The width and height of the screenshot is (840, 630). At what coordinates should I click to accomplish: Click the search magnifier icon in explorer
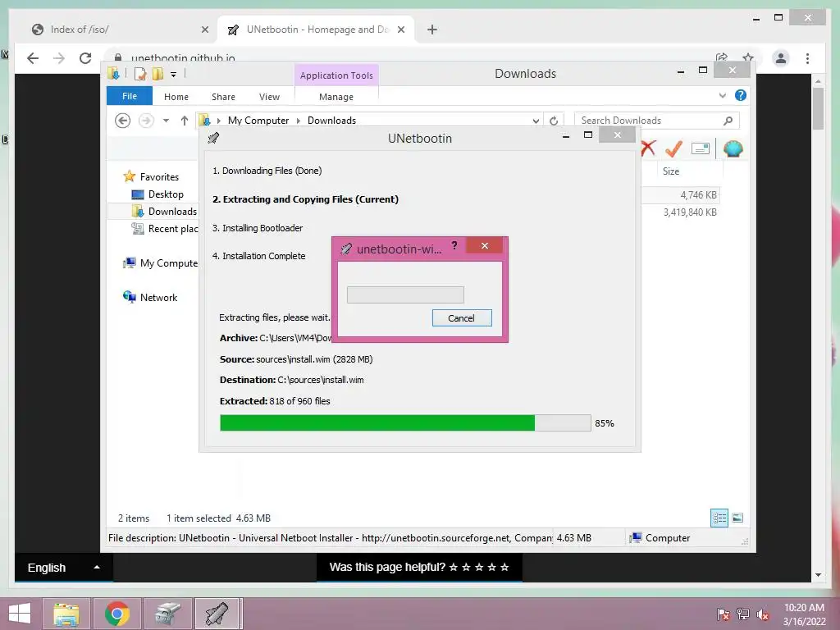pyautogui.click(x=728, y=121)
